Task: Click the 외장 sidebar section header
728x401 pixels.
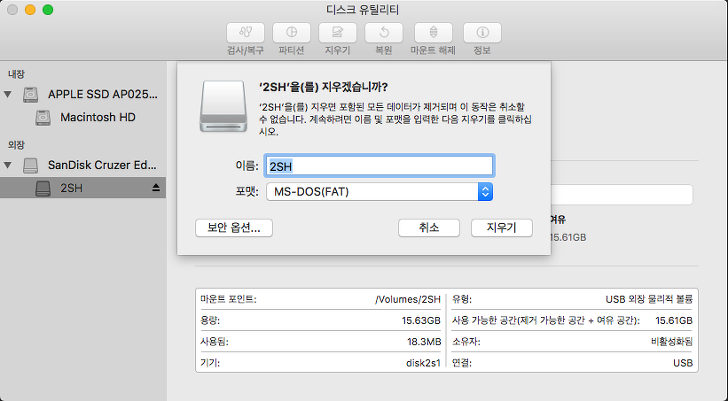Action: 16,145
